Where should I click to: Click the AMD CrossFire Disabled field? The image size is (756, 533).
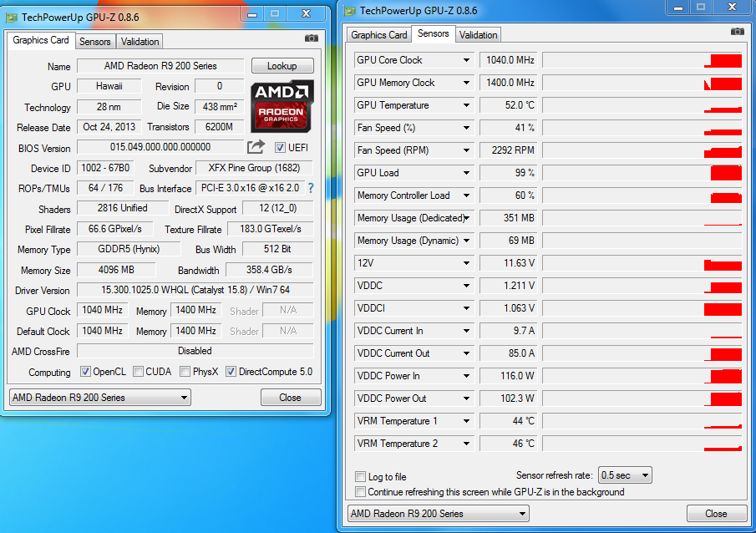[x=195, y=351]
